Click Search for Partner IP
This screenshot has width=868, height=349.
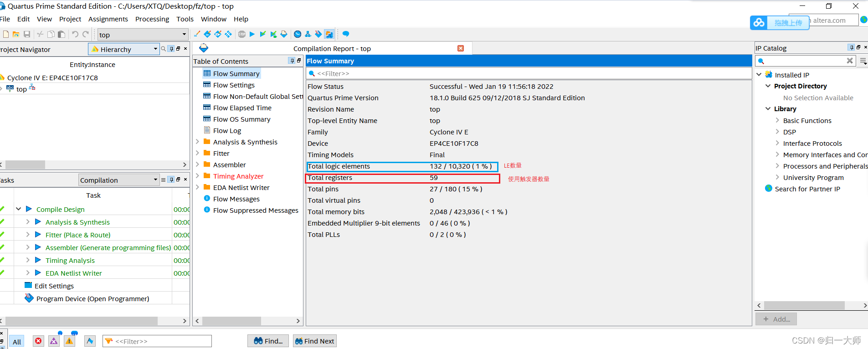pyautogui.click(x=807, y=189)
